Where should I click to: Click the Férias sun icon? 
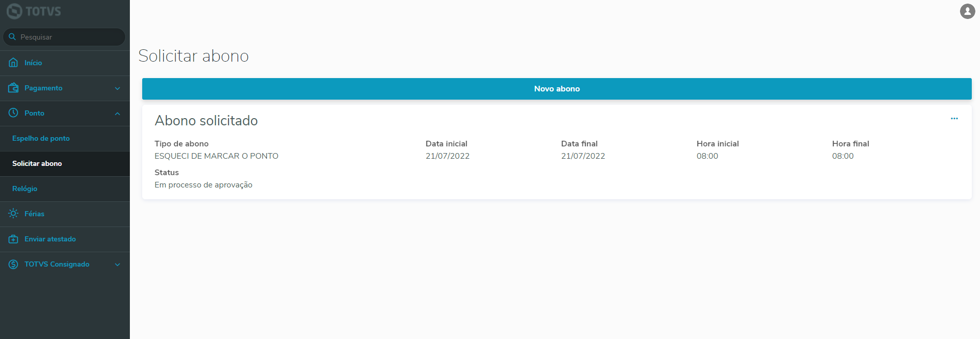click(13, 214)
